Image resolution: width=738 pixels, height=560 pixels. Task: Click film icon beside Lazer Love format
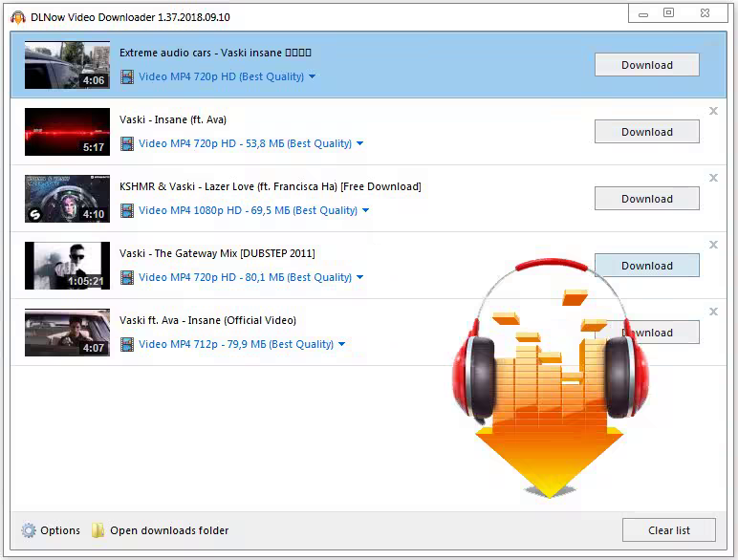point(127,210)
